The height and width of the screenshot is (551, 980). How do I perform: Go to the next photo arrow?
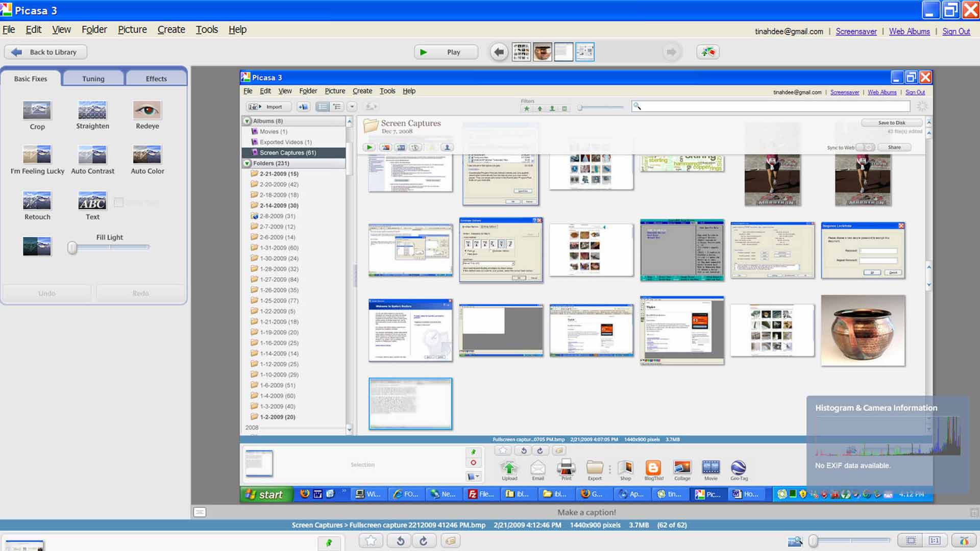671,52
